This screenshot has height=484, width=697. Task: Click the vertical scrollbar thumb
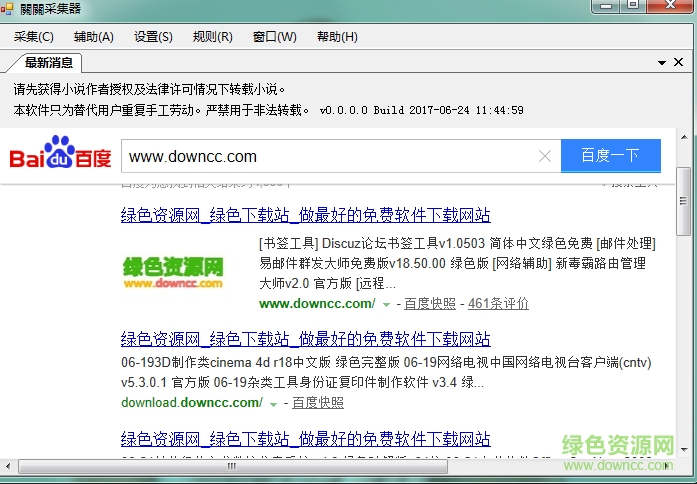click(x=684, y=201)
